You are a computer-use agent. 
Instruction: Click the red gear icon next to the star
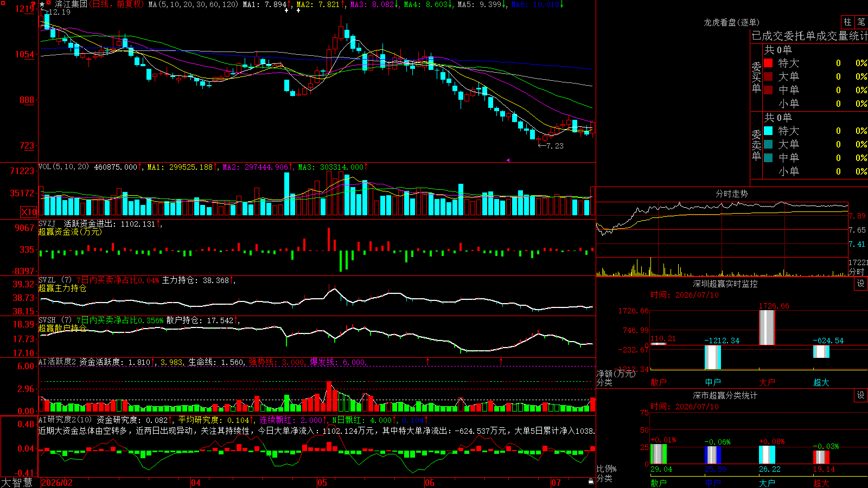49,2
